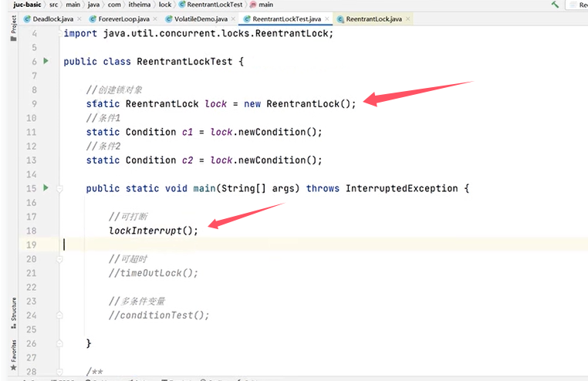This screenshot has width=588, height=381.
Task: Toggle the fold end marker at line 26
Action: (59, 343)
